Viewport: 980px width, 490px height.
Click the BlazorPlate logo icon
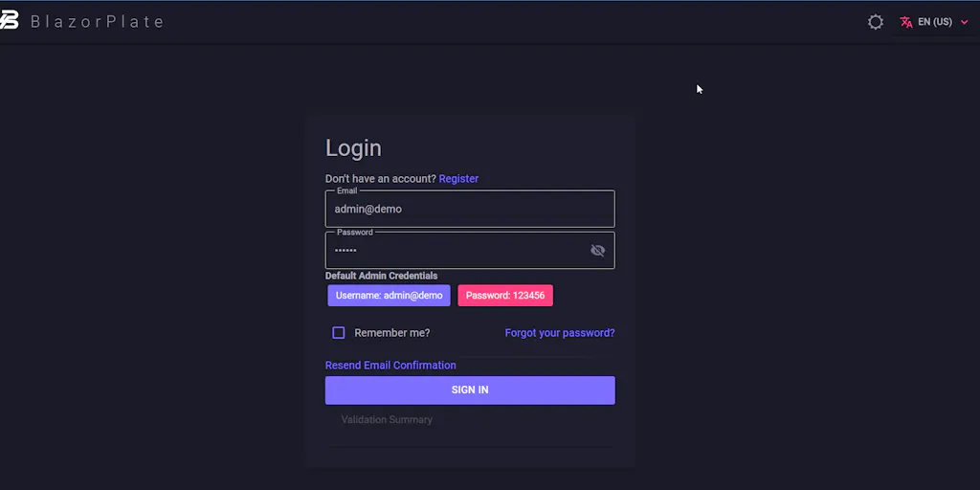(10, 21)
